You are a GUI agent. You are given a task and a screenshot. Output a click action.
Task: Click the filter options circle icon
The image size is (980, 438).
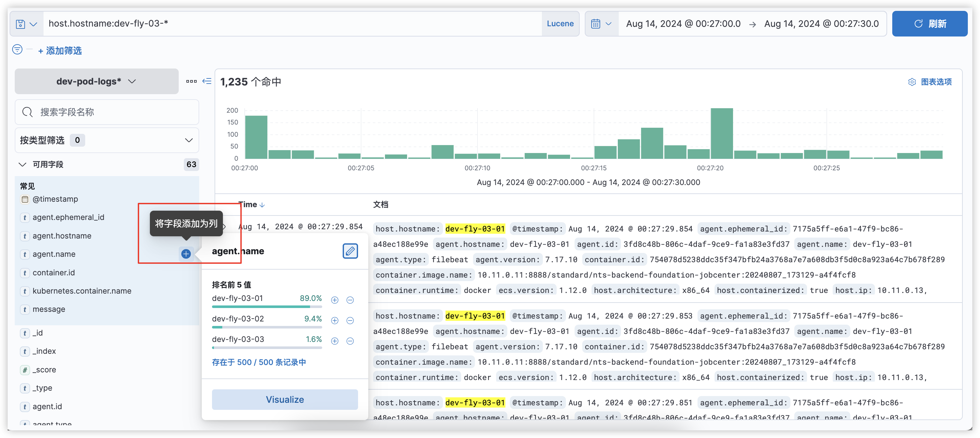[x=18, y=50]
